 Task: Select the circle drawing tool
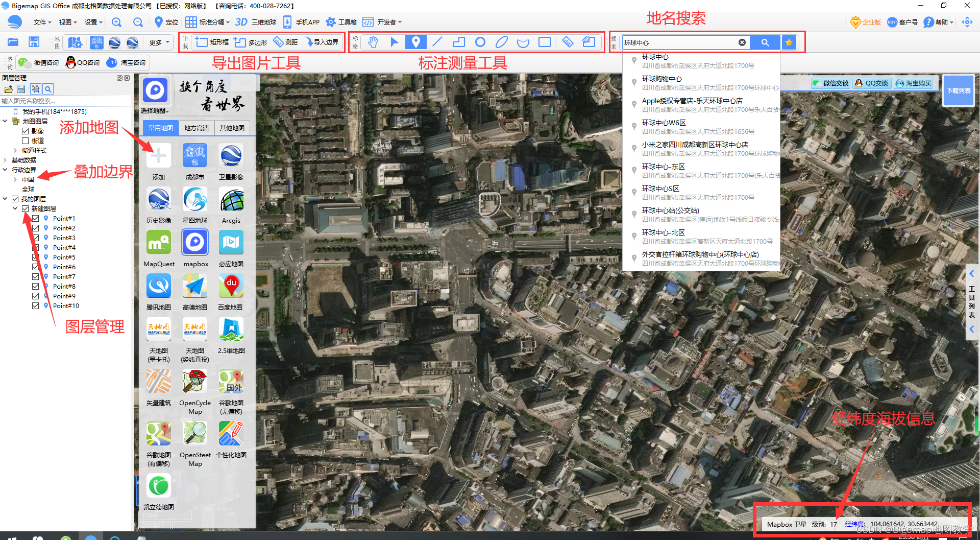[x=480, y=42]
